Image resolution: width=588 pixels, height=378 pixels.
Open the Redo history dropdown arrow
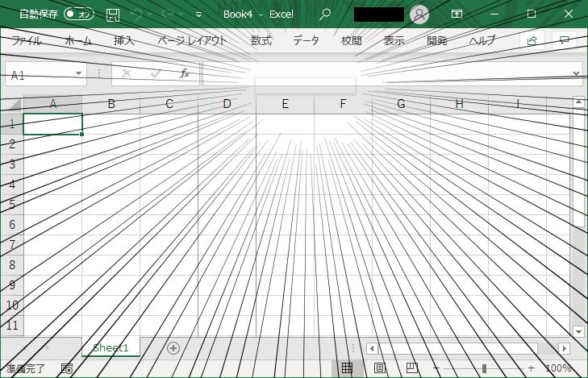point(181,15)
